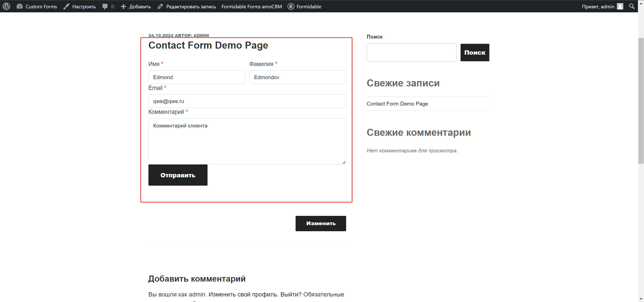Image resolution: width=644 pixels, height=302 pixels.
Task: Click the admin avatar in the top corner
Action: [620, 6]
